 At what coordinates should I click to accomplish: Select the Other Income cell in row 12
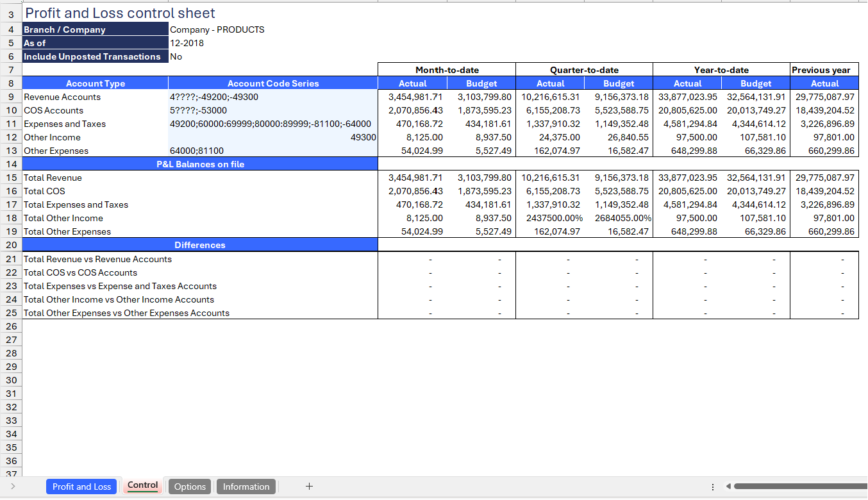click(96, 137)
